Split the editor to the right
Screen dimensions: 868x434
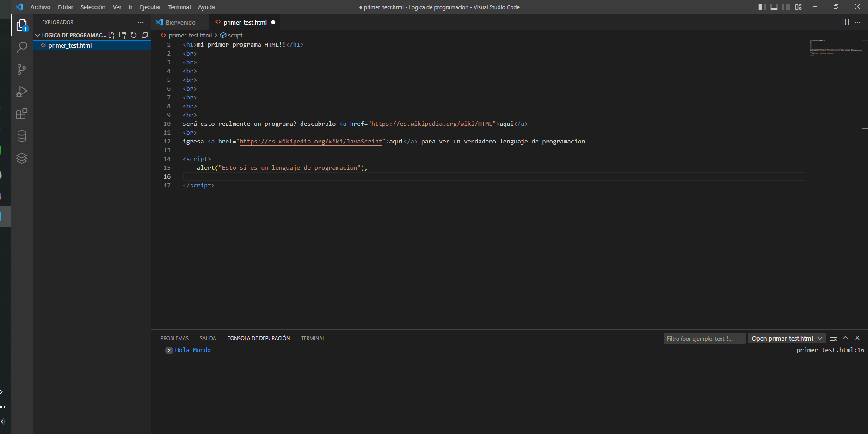coord(845,22)
